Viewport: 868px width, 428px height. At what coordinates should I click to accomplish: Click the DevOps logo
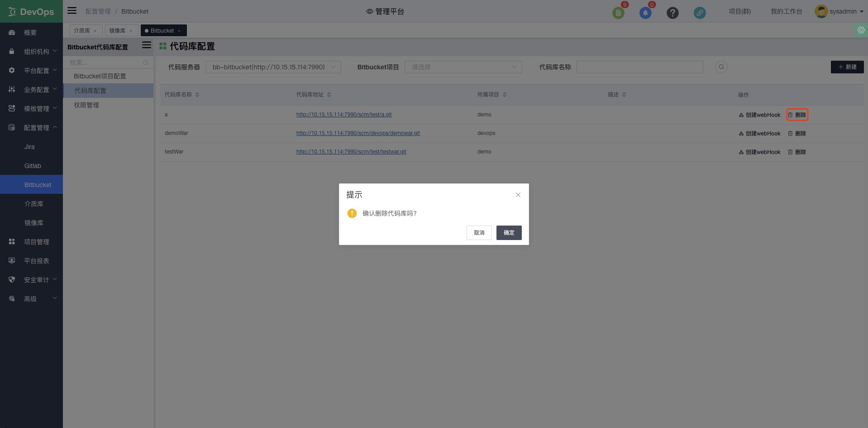[31, 11]
